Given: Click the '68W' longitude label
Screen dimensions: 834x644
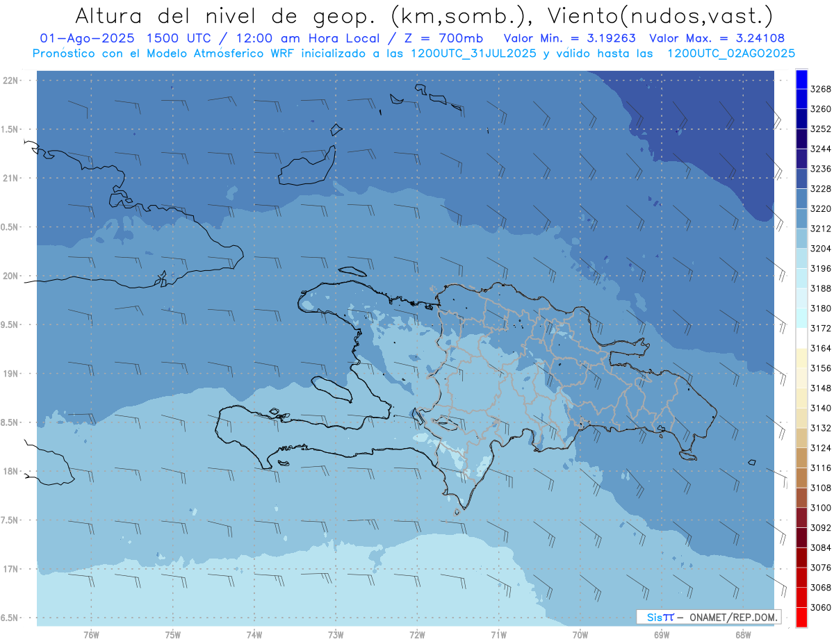Looking at the screenshot, I should [x=743, y=635].
